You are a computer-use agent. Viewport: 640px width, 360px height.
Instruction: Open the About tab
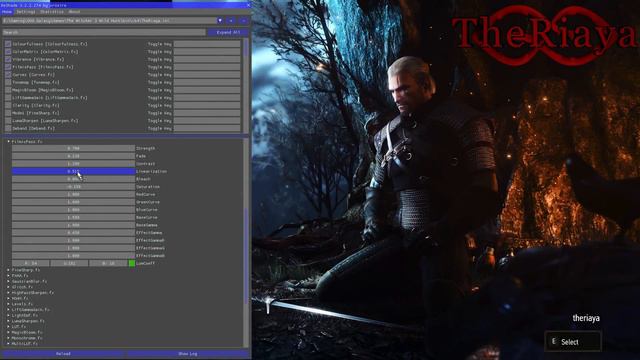(x=74, y=12)
